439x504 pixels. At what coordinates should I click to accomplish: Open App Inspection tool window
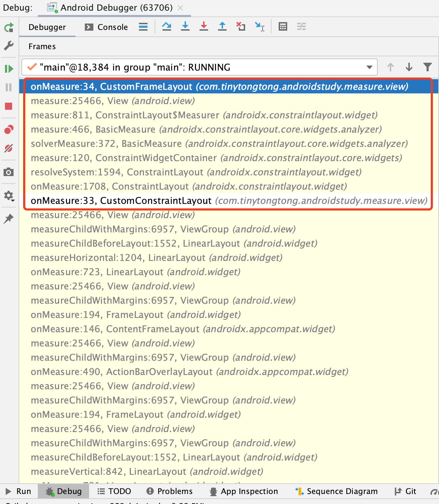tap(244, 491)
